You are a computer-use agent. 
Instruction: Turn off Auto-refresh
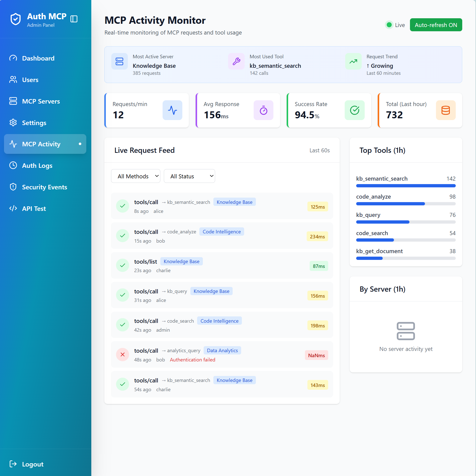coord(436,25)
